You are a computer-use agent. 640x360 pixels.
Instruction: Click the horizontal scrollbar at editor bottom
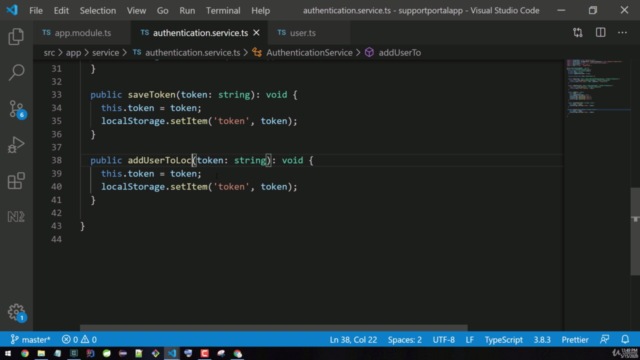[273, 328]
